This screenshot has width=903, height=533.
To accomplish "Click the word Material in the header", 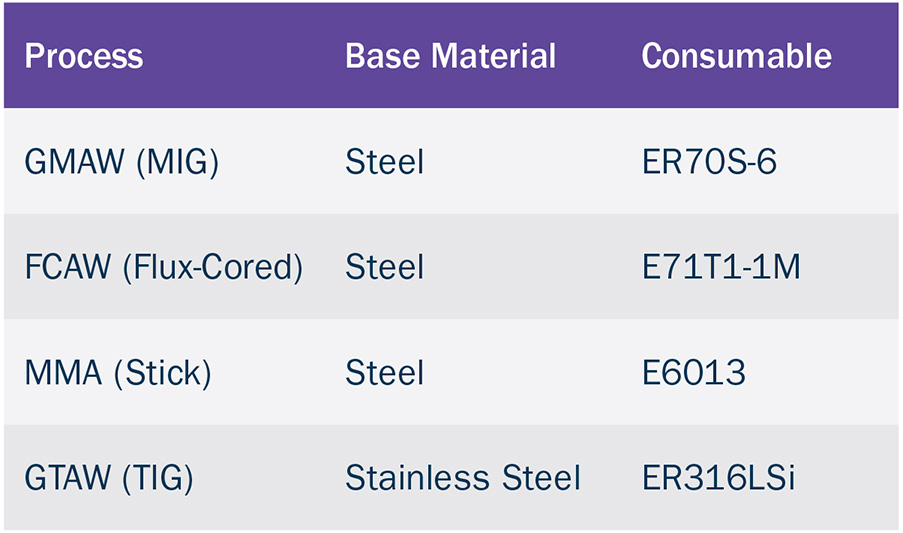I will coord(494,56).
